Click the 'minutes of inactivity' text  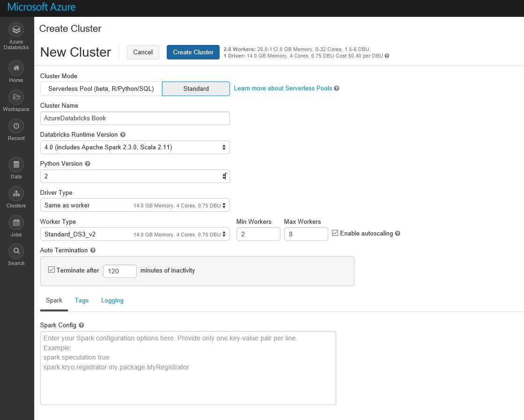coord(168,270)
